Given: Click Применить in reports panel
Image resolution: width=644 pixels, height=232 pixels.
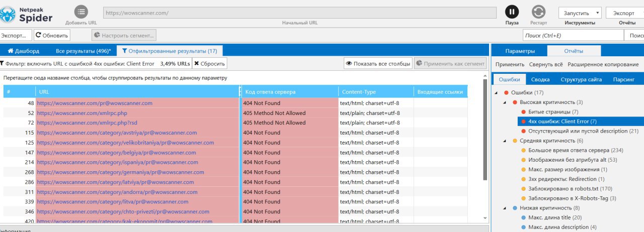Looking at the screenshot, I should click(x=510, y=64).
